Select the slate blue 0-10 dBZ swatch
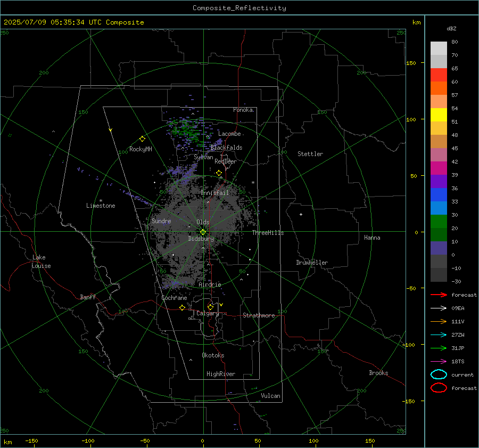The width and height of the screenshot is (479, 448). click(x=439, y=248)
